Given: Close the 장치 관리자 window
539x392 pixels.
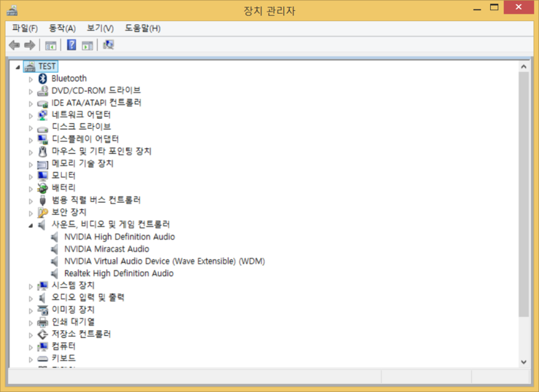Looking at the screenshot, I should (519, 7).
